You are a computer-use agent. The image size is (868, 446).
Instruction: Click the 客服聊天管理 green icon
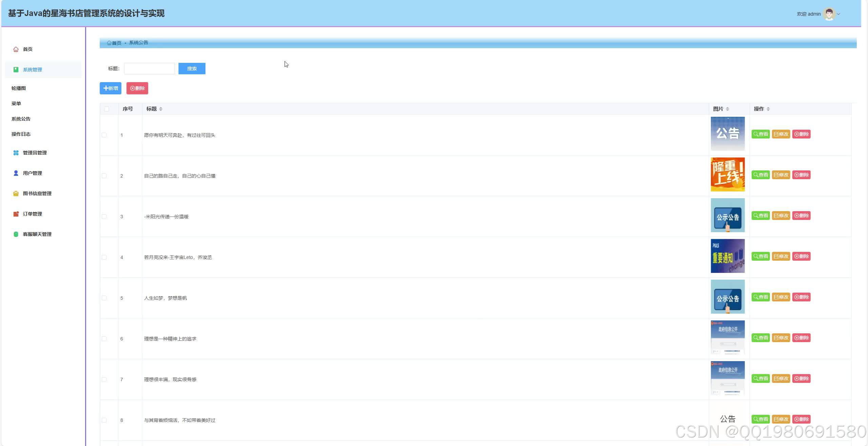tap(16, 234)
